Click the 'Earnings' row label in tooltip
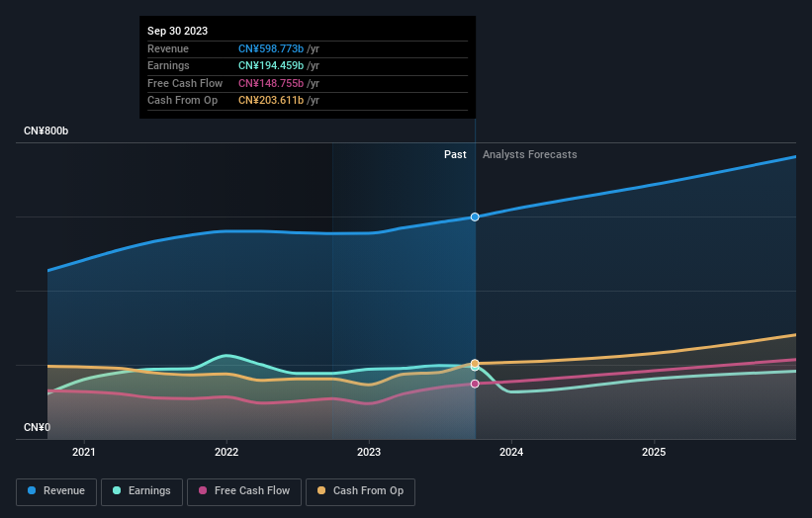 pos(168,65)
